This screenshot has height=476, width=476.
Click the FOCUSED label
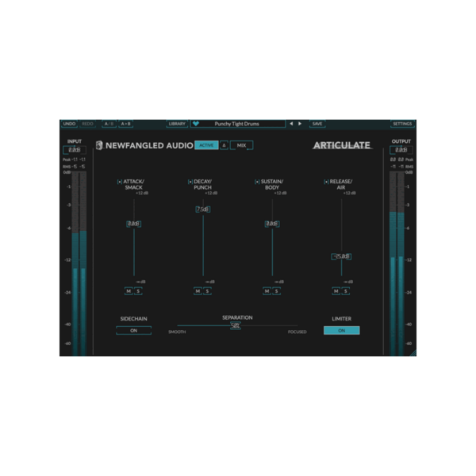click(297, 332)
